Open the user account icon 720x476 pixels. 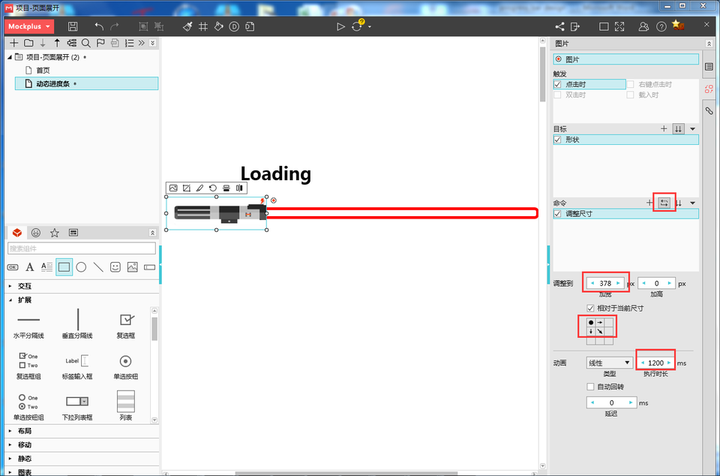(x=643, y=27)
